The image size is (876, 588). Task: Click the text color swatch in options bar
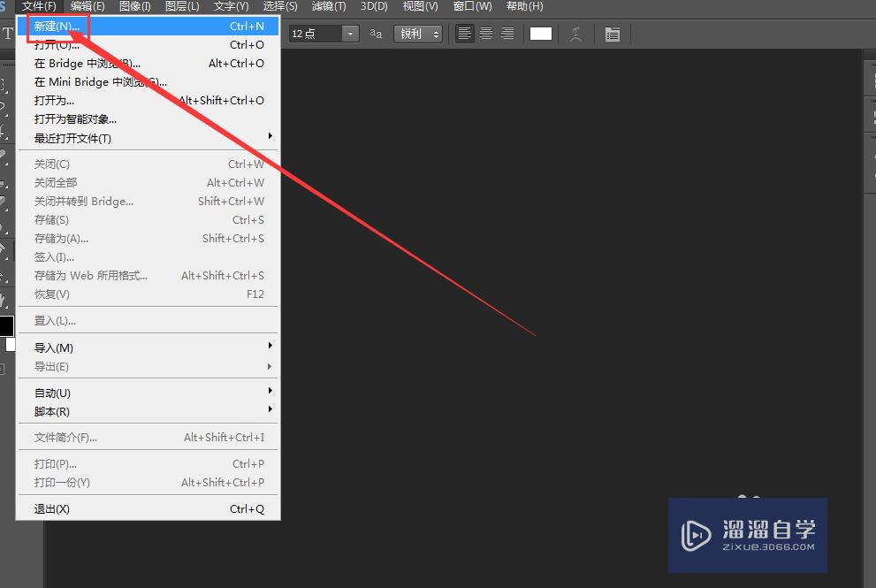point(540,34)
